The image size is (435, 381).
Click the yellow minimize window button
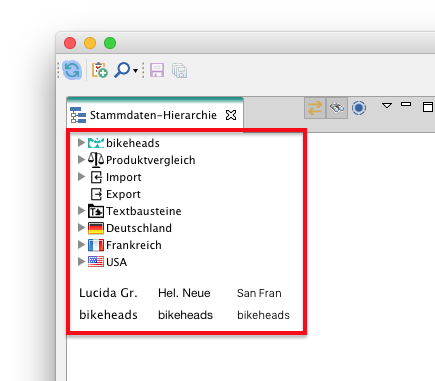tap(90, 43)
